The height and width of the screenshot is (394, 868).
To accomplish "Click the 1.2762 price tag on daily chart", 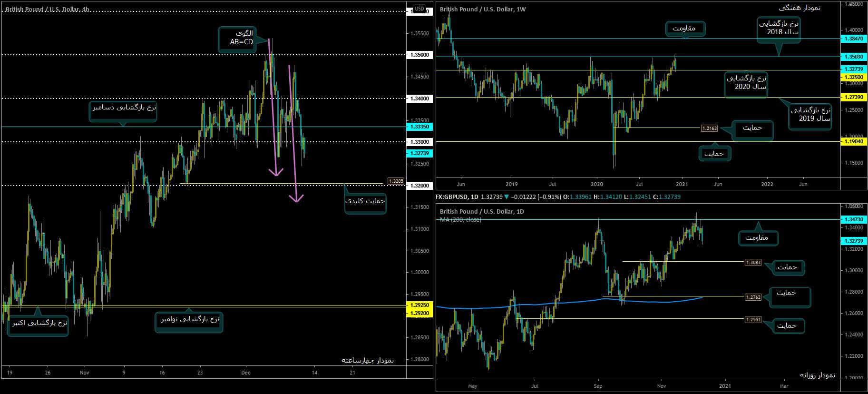I will click(753, 297).
